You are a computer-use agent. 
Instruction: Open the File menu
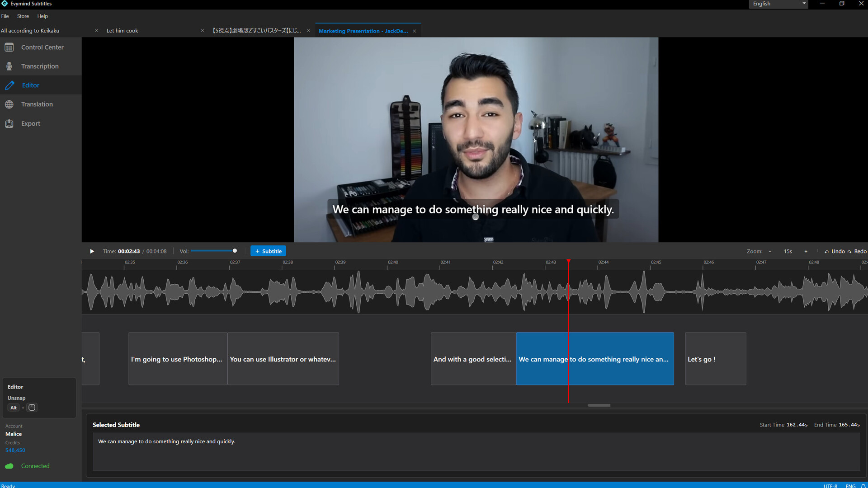point(5,16)
